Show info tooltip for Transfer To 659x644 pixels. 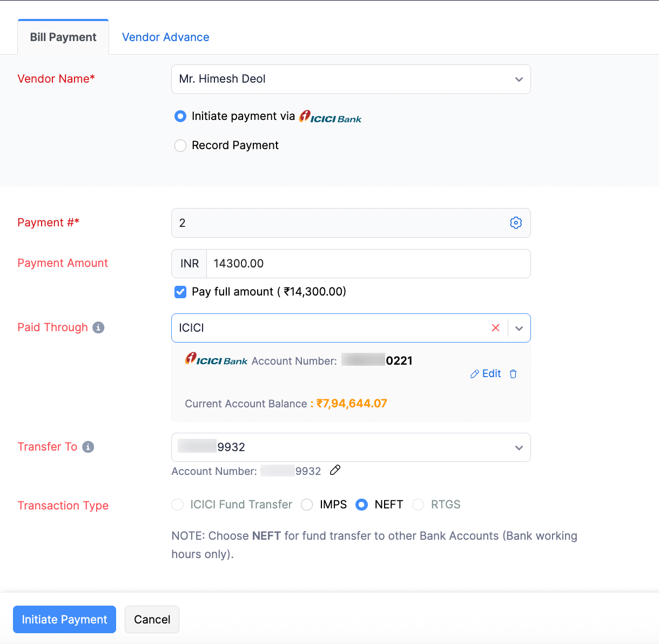[88, 447]
